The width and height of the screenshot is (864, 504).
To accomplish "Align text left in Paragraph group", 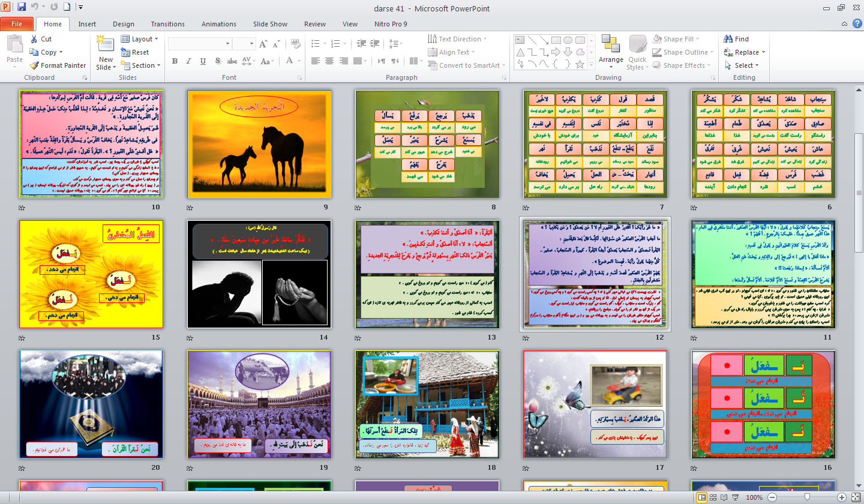I will (316, 61).
